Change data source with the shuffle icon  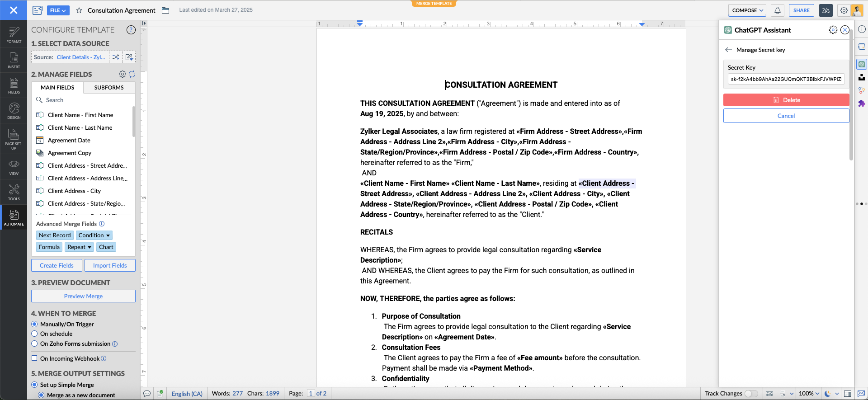(x=116, y=57)
